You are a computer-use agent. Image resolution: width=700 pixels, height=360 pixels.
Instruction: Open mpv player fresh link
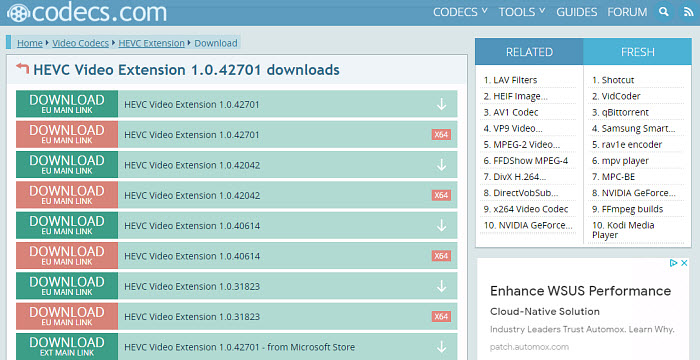click(625, 160)
